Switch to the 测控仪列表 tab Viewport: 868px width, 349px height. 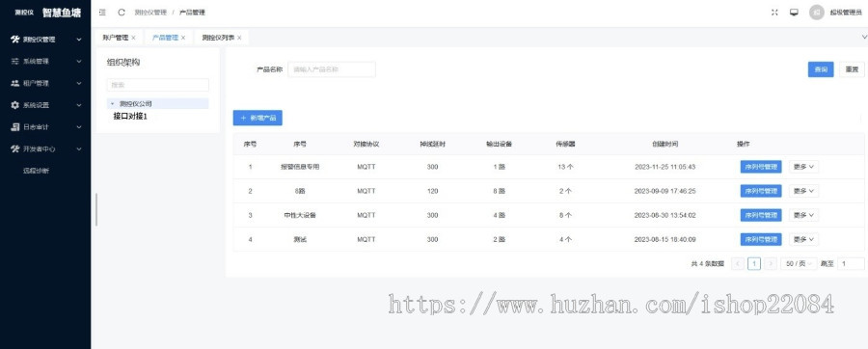(218, 38)
